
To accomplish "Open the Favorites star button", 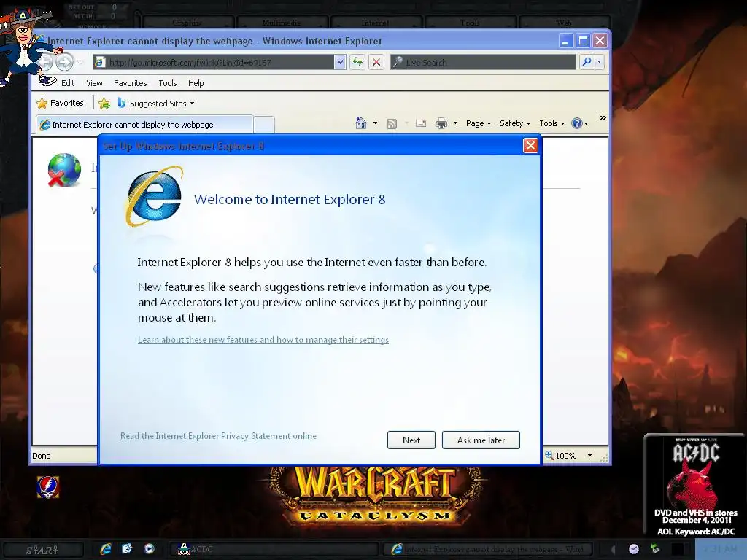I will (x=61, y=103).
